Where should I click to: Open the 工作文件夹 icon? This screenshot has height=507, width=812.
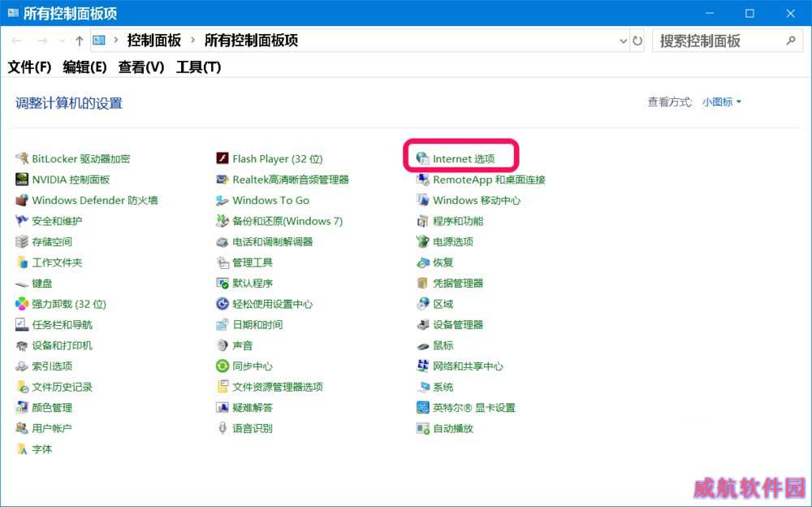[22, 262]
